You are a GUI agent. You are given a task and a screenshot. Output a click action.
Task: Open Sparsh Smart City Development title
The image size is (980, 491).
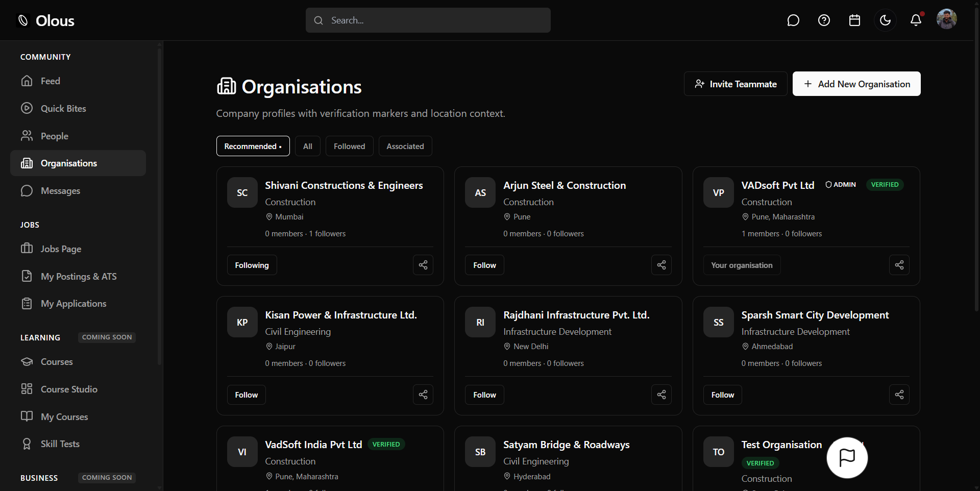[815, 315]
